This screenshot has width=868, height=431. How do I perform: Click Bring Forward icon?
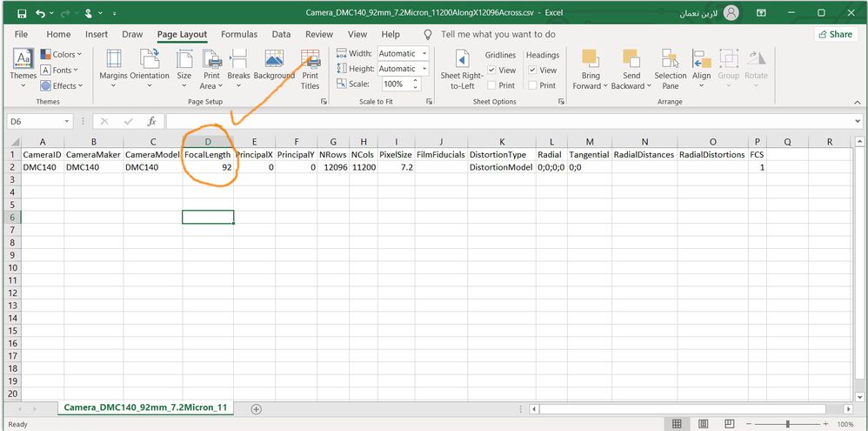pos(590,58)
